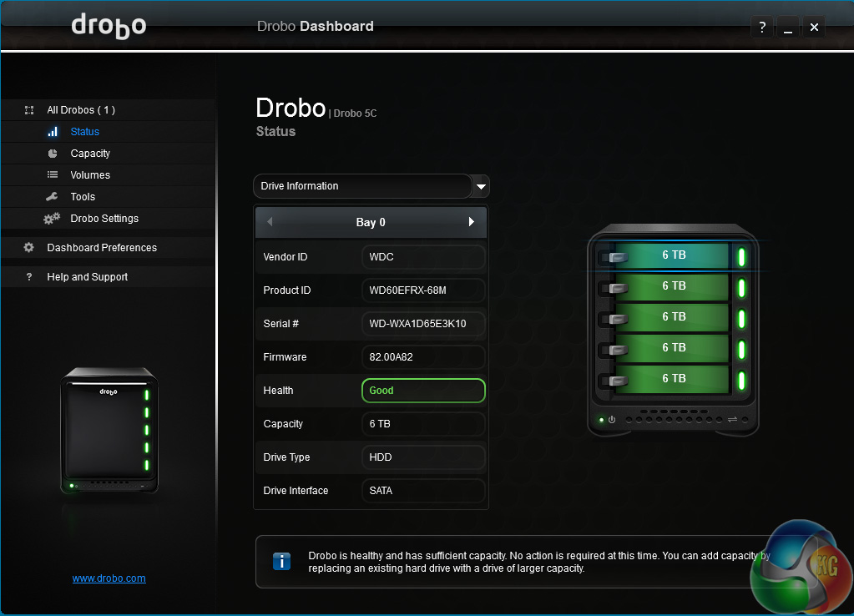Screen dimensions: 854x616
Task: Click the green LED of the bottom bay
Action: tap(741, 381)
